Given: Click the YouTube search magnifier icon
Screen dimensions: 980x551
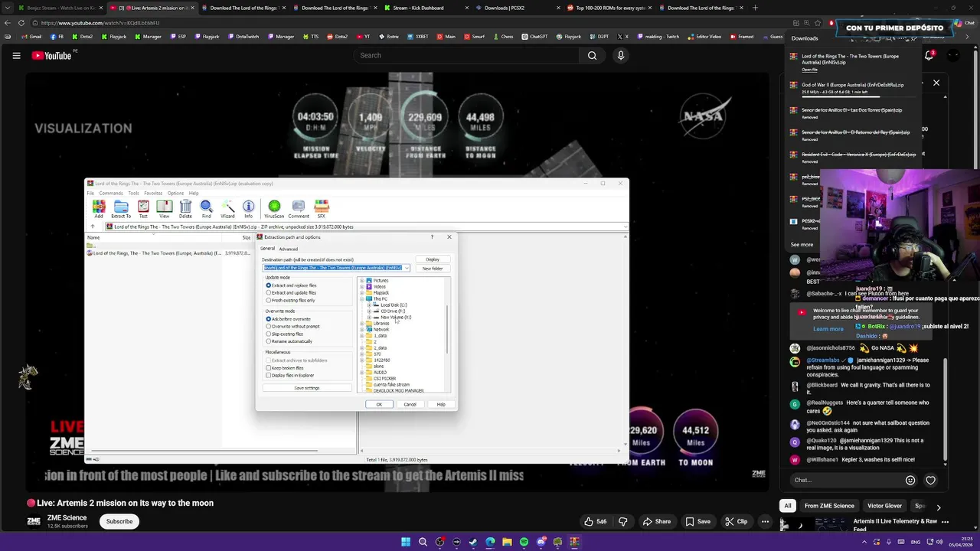Looking at the screenshot, I should pos(592,55).
